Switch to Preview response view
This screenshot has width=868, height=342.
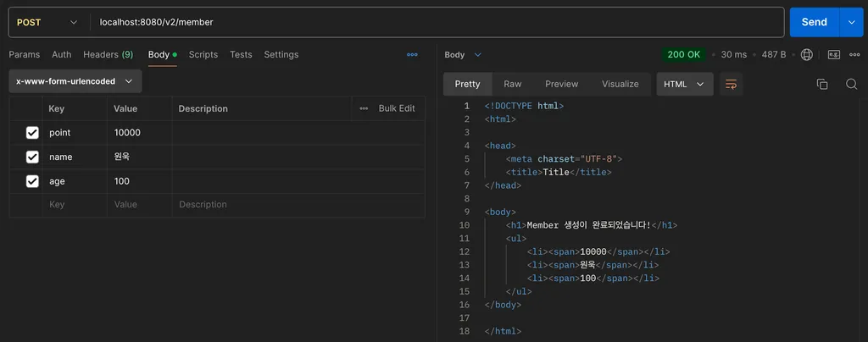click(x=561, y=84)
